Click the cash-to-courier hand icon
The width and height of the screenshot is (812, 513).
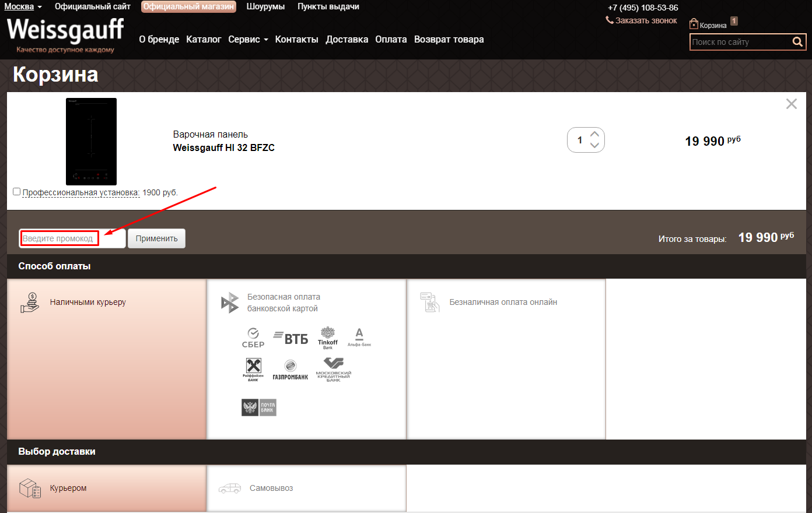pyautogui.click(x=30, y=303)
